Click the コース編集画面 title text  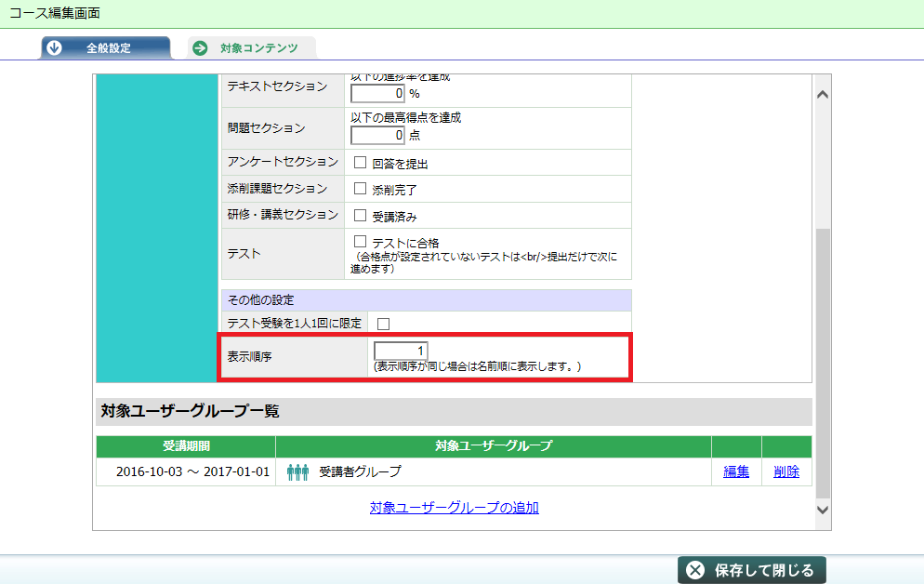54,13
